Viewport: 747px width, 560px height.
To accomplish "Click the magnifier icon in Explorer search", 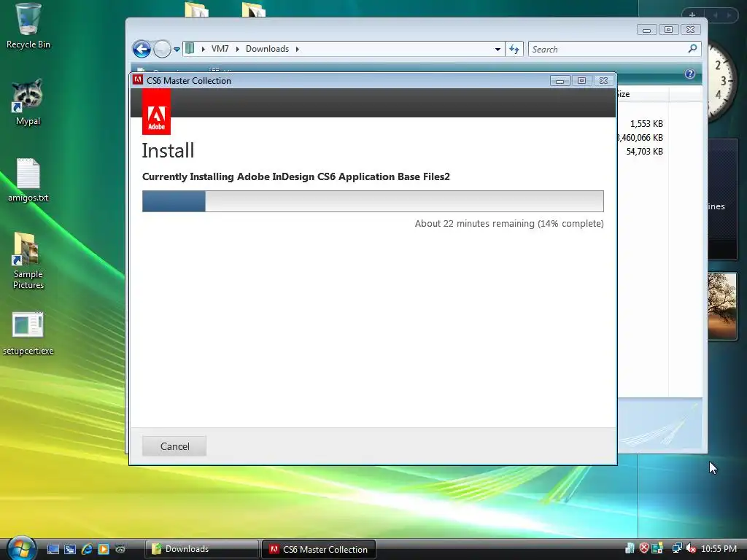I will pos(693,49).
